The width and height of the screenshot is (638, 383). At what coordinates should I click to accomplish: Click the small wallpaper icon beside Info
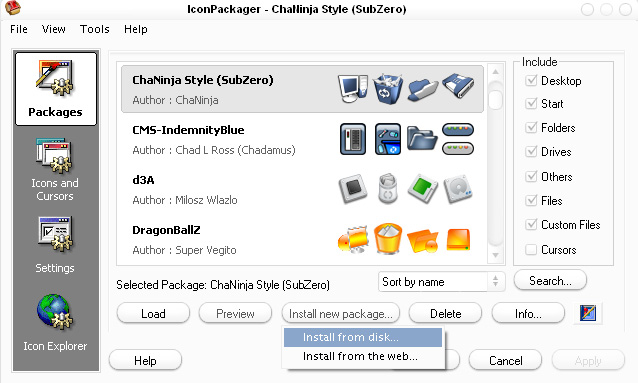(x=588, y=313)
